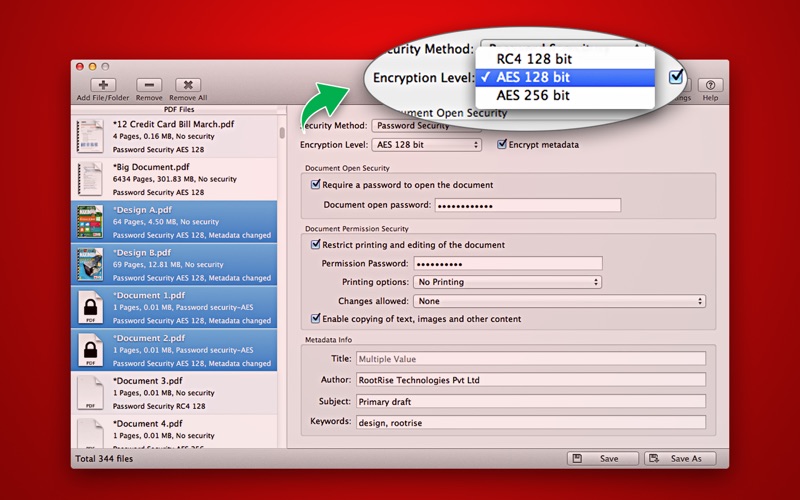Toggle Require a password to open document
This screenshot has width=800, height=500.
click(316, 185)
